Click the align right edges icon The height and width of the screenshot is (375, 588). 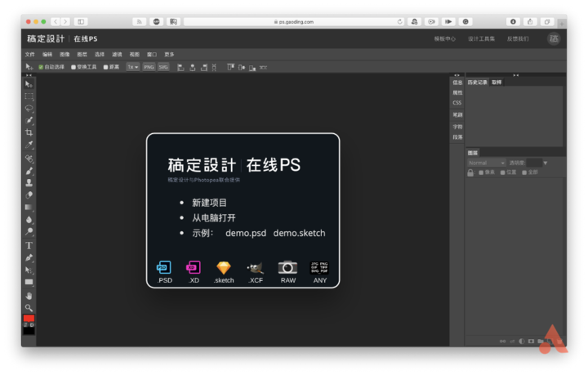point(204,68)
